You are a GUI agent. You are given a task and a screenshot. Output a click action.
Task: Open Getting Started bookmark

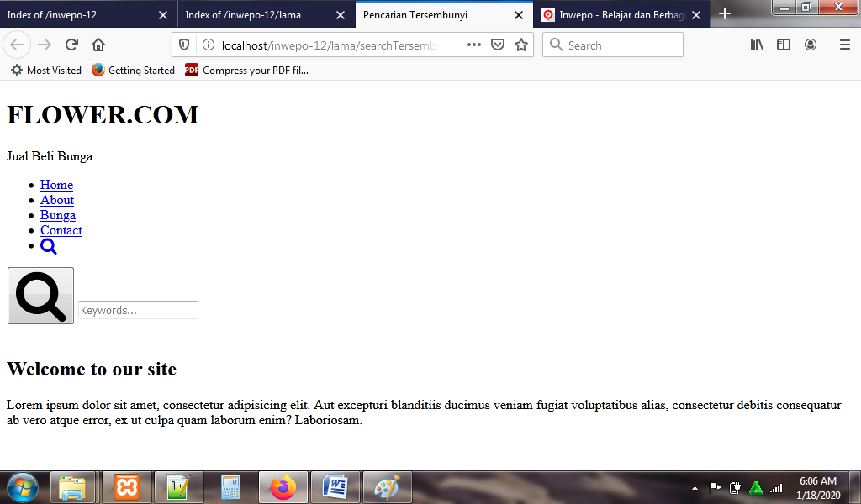(133, 71)
